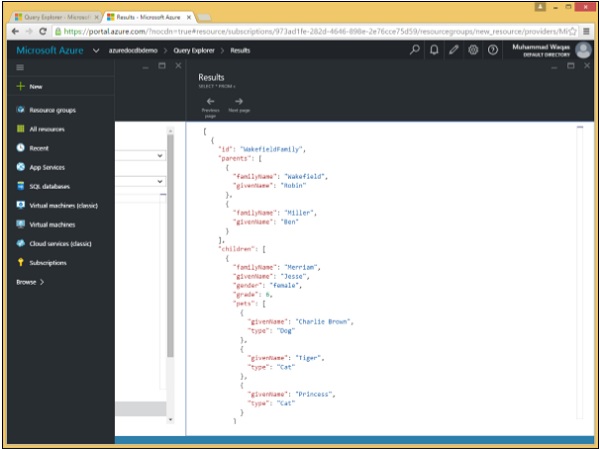The width and height of the screenshot is (600, 449).
Task: Switch to the Query Explorer browser tab
Action: point(52,17)
